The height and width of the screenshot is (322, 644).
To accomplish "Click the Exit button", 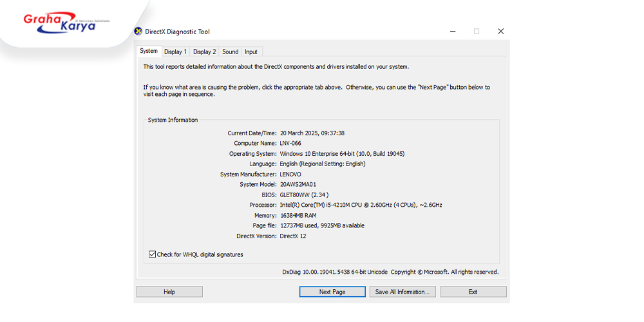I will tap(473, 292).
